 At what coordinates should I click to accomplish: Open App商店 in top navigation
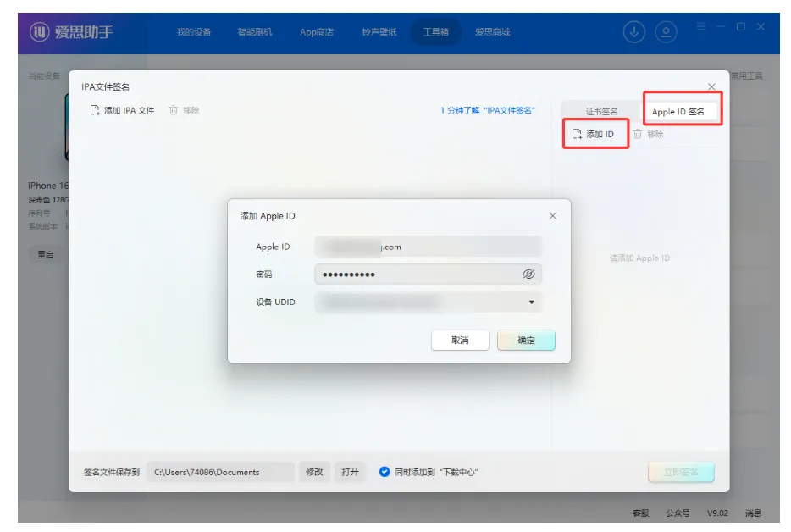317,32
